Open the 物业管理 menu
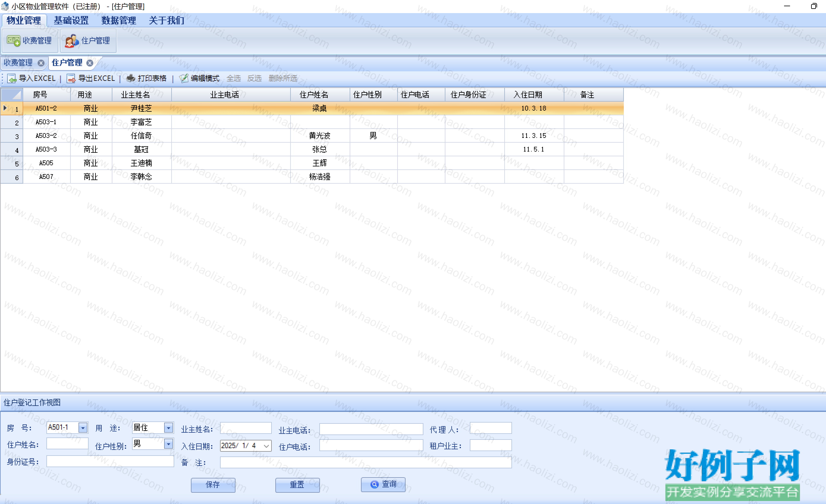This screenshot has width=826, height=504. [24, 21]
